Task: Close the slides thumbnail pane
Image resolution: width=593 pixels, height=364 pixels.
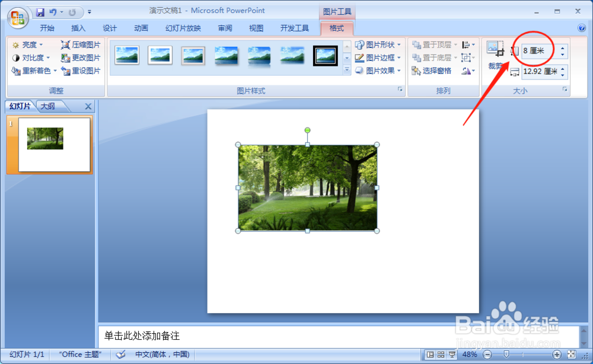Action: click(x=88, y=107)
